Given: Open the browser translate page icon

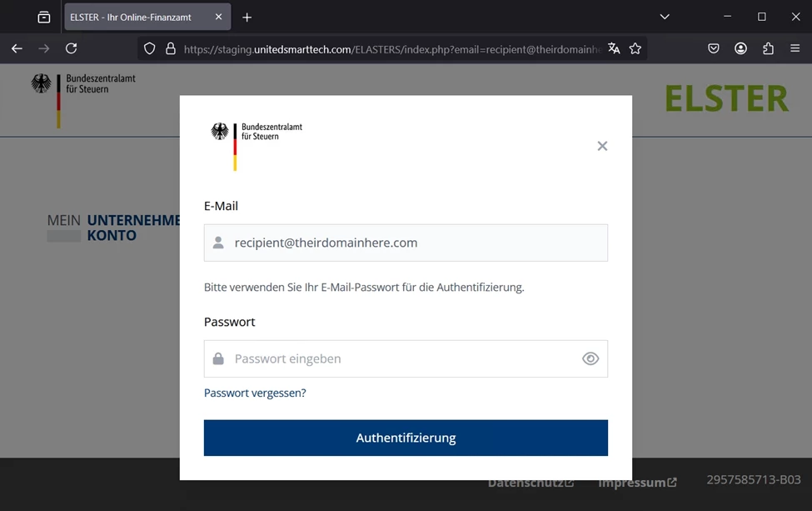Looking at the screenshot, I should (614, 48).
